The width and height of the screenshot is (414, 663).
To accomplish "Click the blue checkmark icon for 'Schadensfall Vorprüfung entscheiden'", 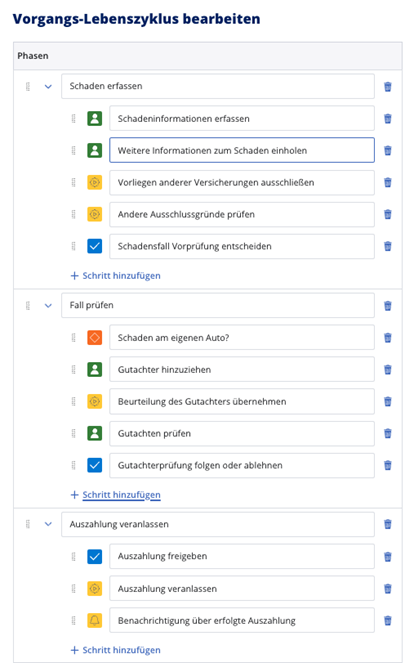I will [x=95, y=246].
